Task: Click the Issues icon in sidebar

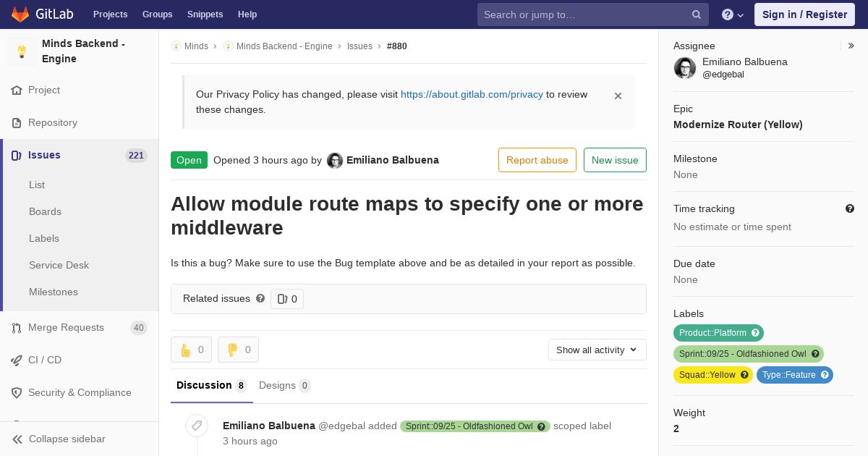Action: pyautogui.click(x=17, y=156)
